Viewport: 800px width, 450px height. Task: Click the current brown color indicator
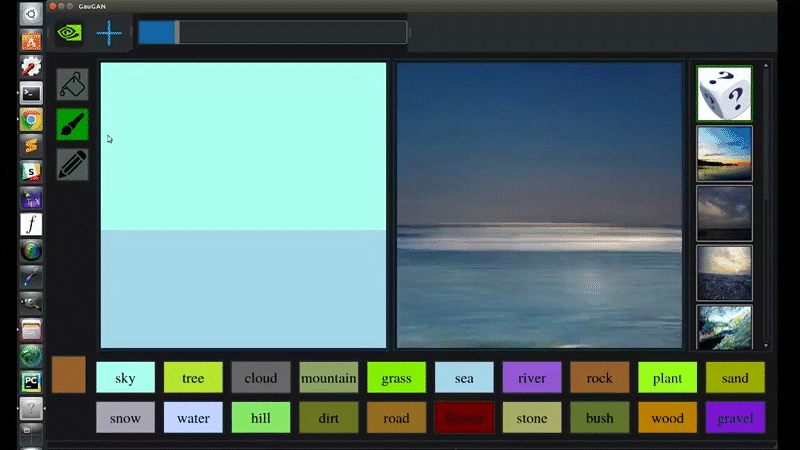68,374
